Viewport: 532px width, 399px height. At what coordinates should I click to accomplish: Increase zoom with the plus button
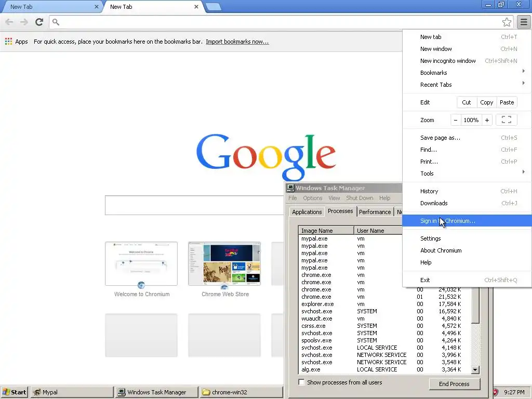point(487,120)
